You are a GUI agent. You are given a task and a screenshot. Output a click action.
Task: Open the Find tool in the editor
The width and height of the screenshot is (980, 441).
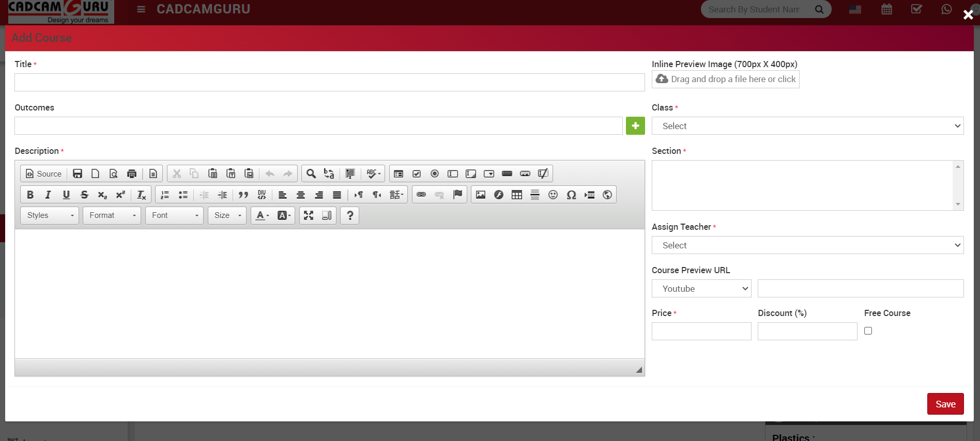pyautogui.click(x=311, y=174)
